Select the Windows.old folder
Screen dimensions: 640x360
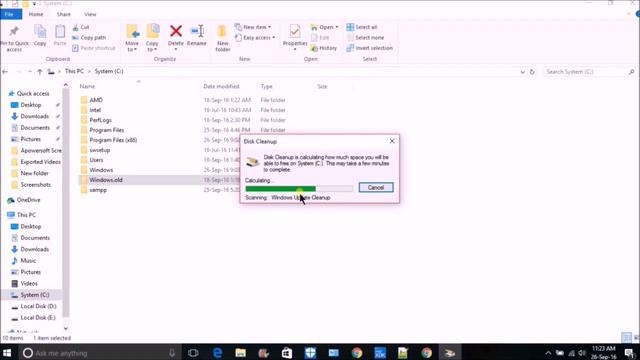[106, 180]
